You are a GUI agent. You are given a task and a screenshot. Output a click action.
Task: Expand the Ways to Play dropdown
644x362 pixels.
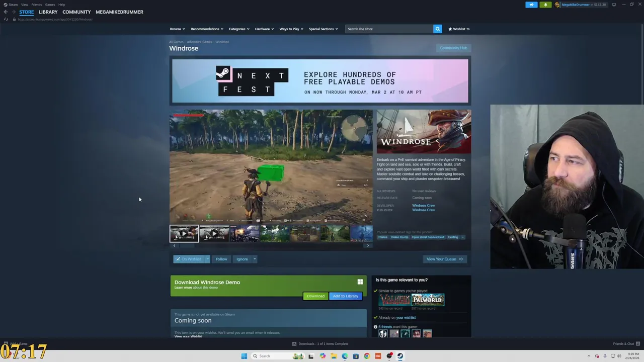[x=291, y=29]
